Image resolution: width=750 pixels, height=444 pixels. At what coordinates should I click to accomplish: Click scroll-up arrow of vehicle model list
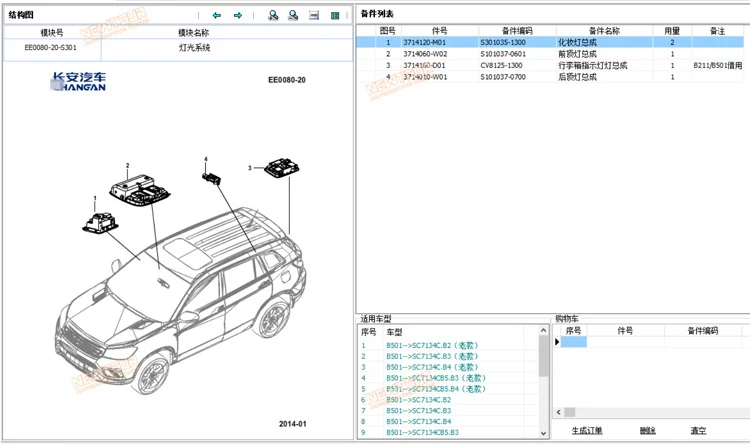click(x=545, y=331)
